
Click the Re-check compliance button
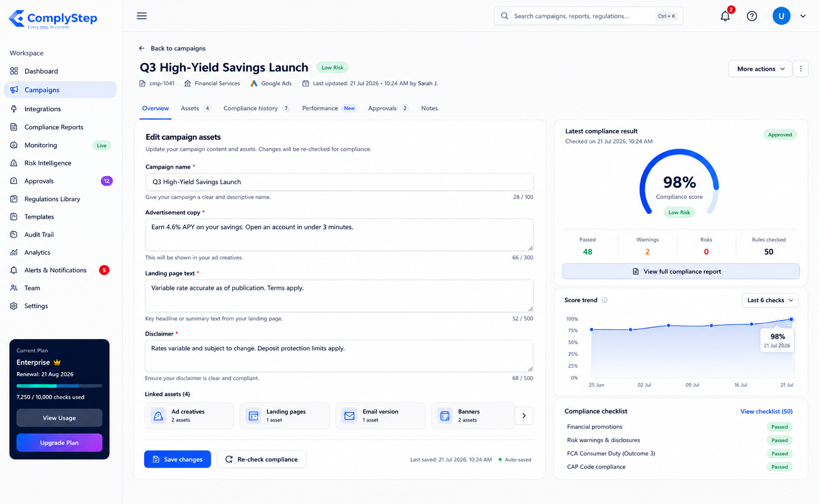(261, 459)
